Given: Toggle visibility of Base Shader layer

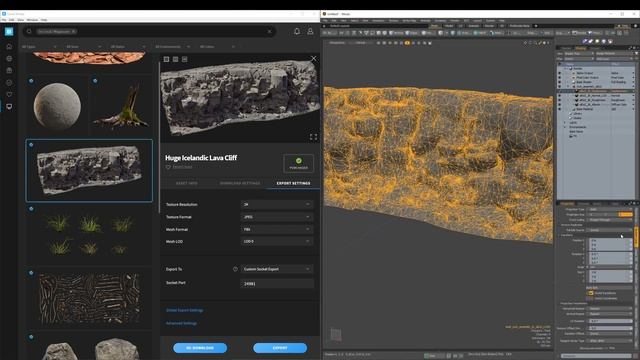Looking at the screenshot, I should (x=560, y=82).
